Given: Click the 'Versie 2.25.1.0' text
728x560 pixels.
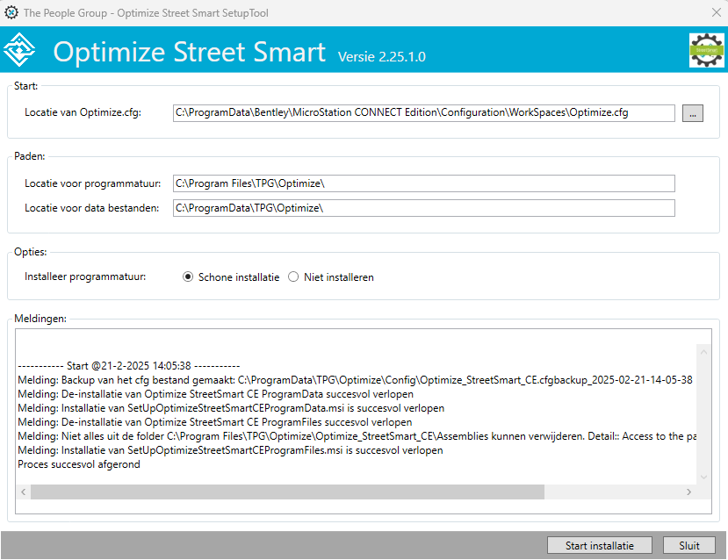Looking at the screenshot, I should [382, 56].
